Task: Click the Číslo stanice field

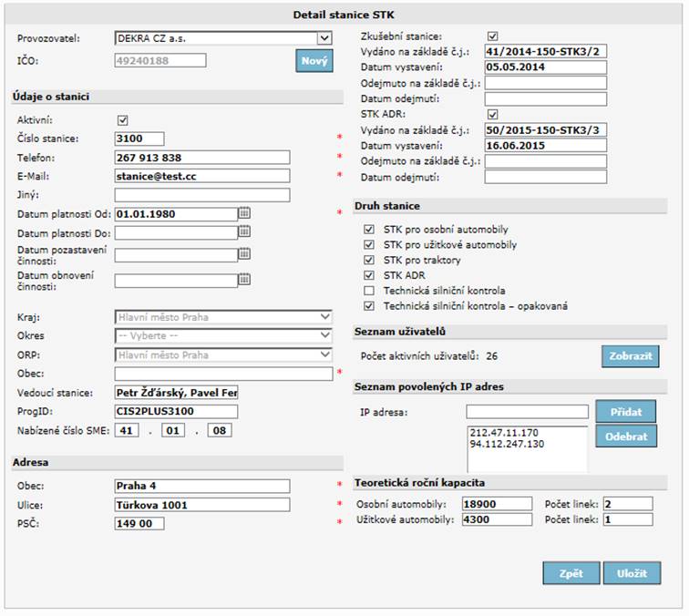Action: (139, 139)
